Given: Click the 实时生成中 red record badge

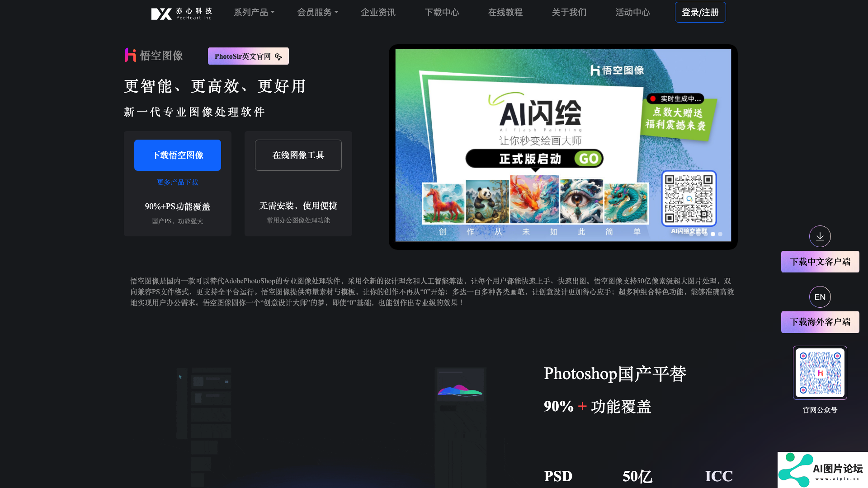Looking at the screenshot, I should [675, 99].
